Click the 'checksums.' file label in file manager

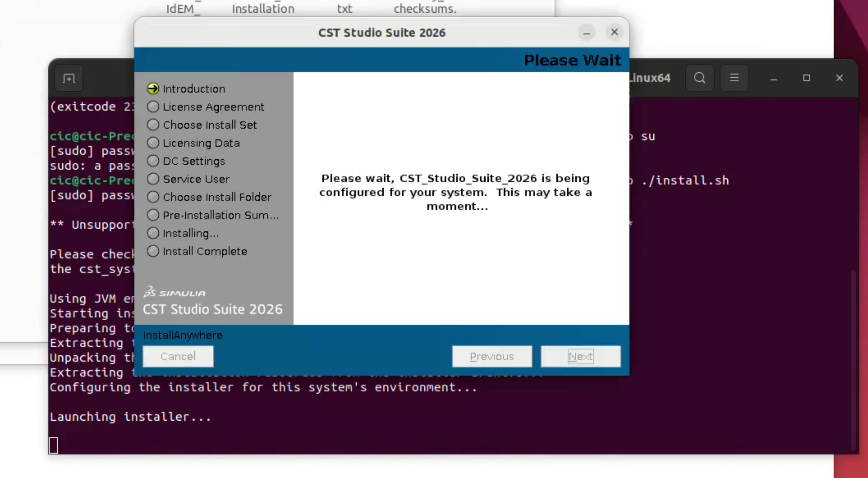[x=425, y=8]
